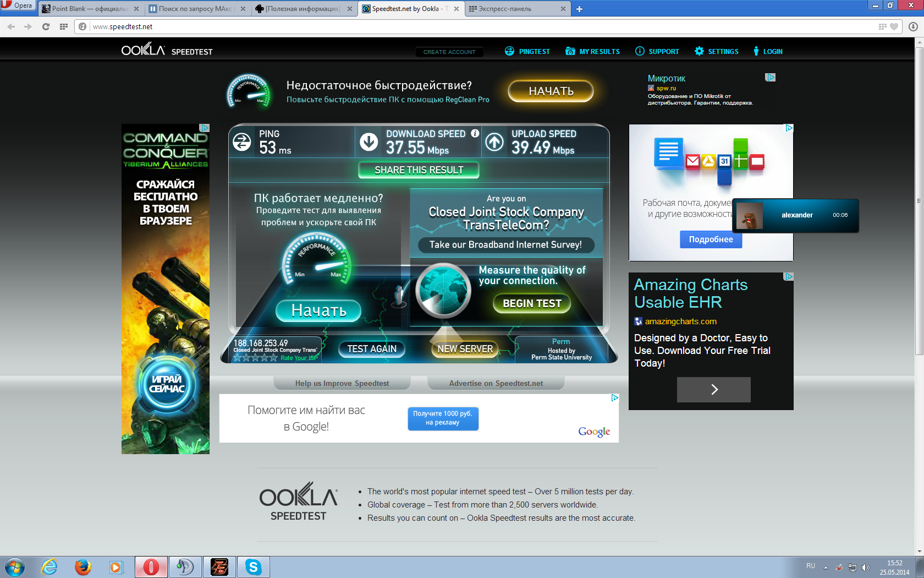Click the heart bookmark icon in address bar
The width and height of the screenshot is (924, 578).
[x=894, y=26]
